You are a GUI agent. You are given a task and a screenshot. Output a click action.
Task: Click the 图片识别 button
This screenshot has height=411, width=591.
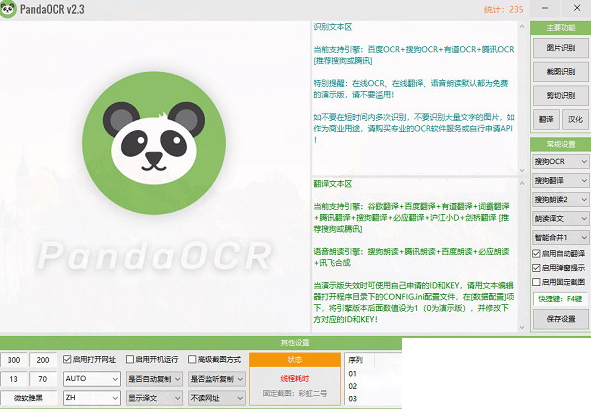coord(560,48)
